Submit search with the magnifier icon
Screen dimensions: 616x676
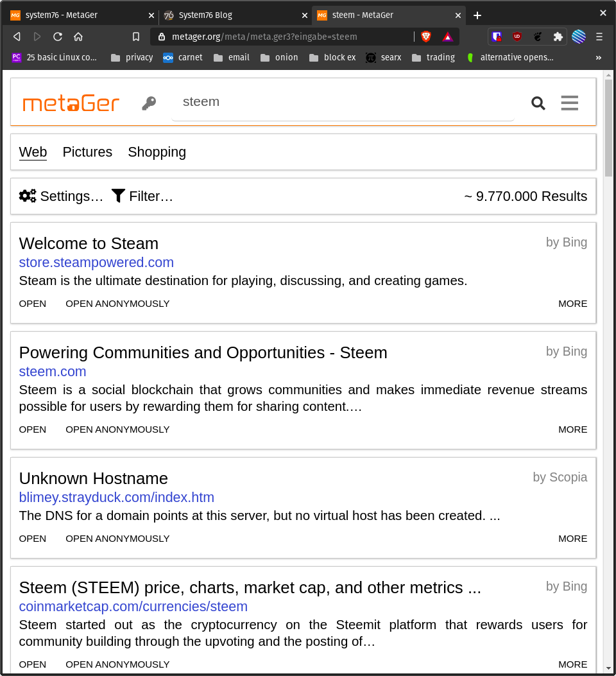pyautogui.click(x=538, y=103)
